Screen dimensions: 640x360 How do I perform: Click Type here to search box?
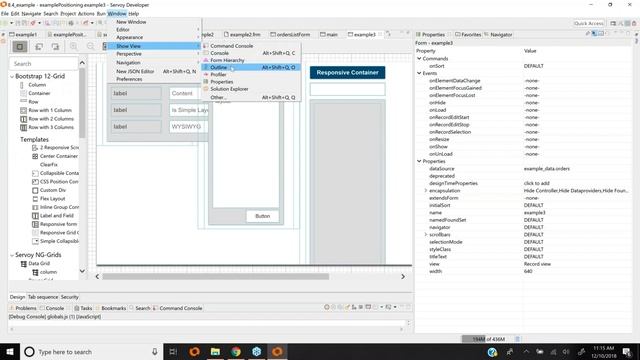click(x=90, y=352)
